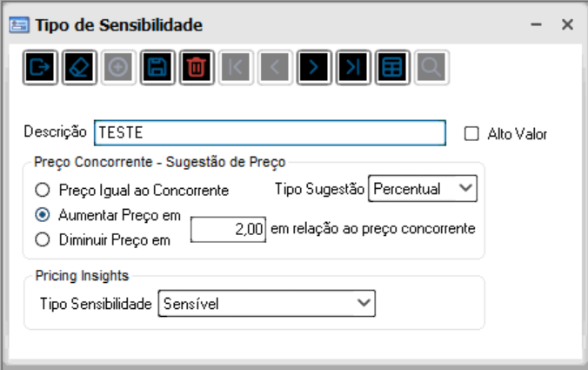Expand the Tipo Sensibilidade dropdown
This screenshot has height=370, width=588.
click(x=266, y=303)
